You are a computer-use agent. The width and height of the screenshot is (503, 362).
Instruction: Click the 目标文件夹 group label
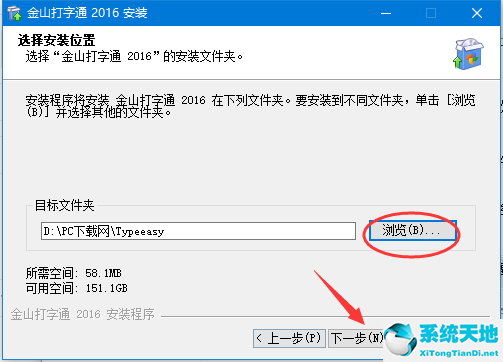point(65,205)
